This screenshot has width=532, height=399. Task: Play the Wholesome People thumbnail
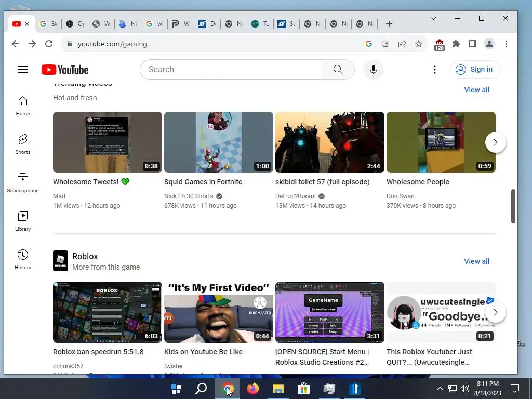pyautogui.click(x=441, y=142)
